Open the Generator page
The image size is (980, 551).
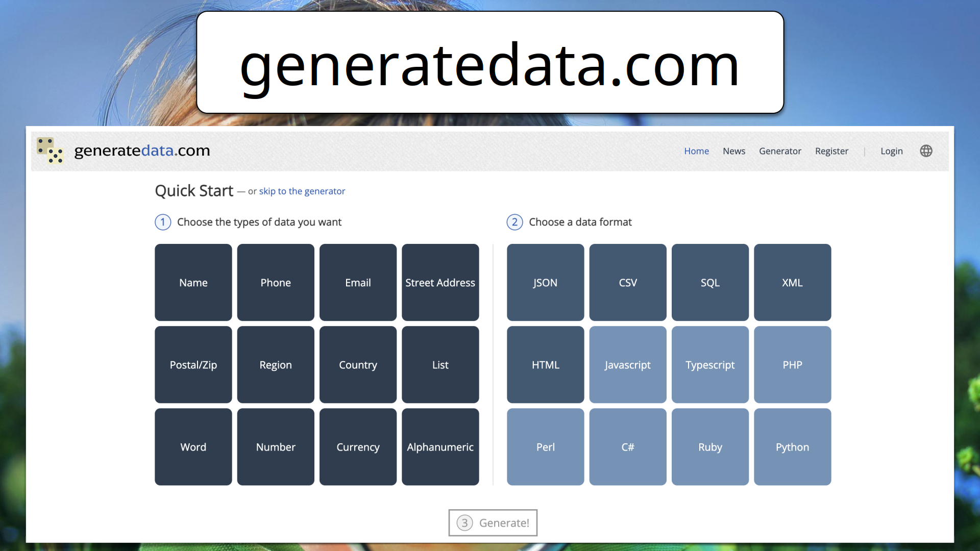[780, 151]
